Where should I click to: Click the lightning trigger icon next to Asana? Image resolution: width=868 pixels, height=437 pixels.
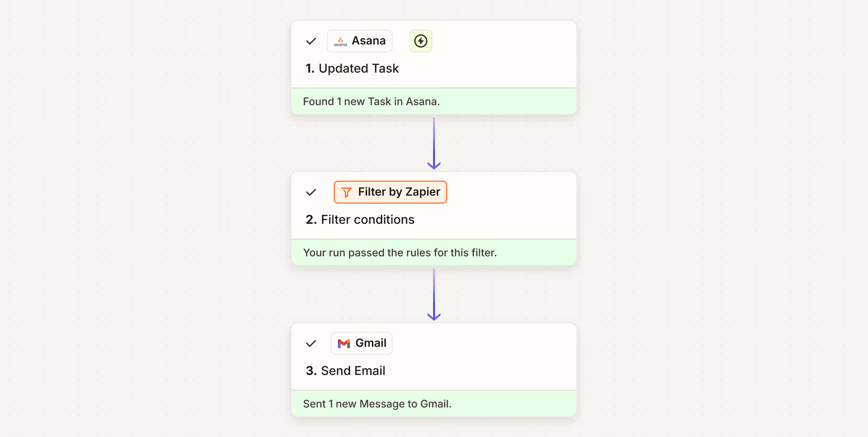click(420, 41)
